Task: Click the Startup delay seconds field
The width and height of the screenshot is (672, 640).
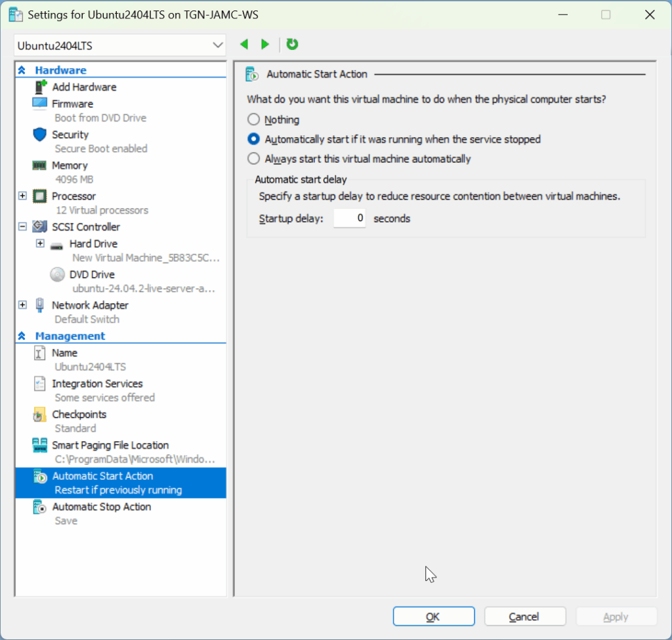Action: [x=349, y=218]
